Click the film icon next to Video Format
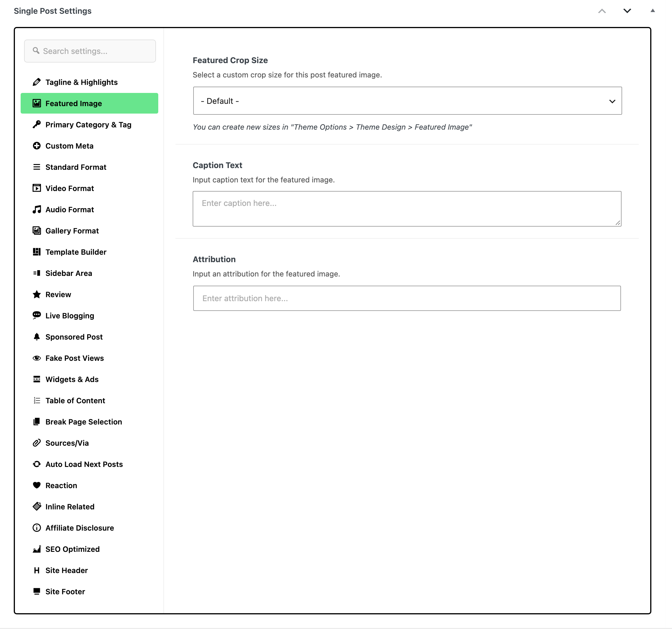The height and width of the screenshot is (635, 672). click(36, 188)
